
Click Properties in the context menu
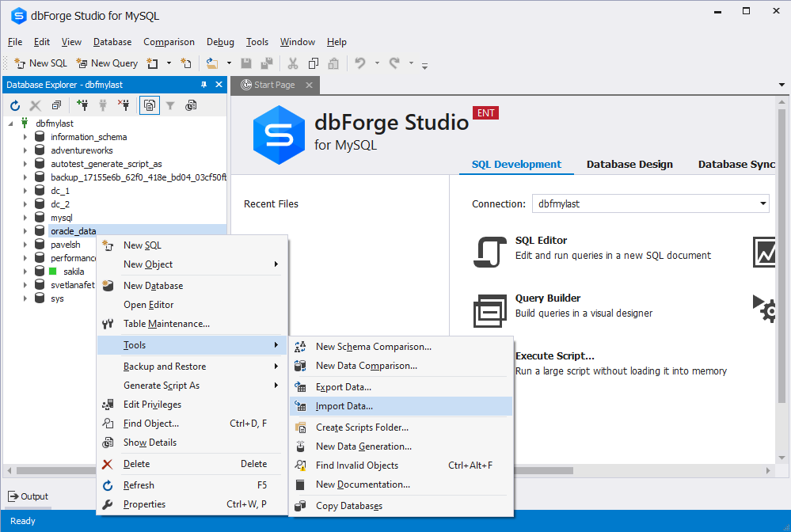click(x=192, y=504)
